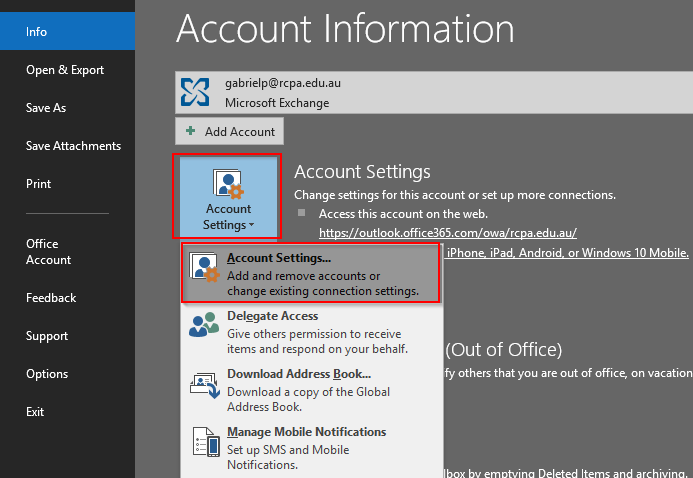Click the Delegate Access people icon

point(204,325)
